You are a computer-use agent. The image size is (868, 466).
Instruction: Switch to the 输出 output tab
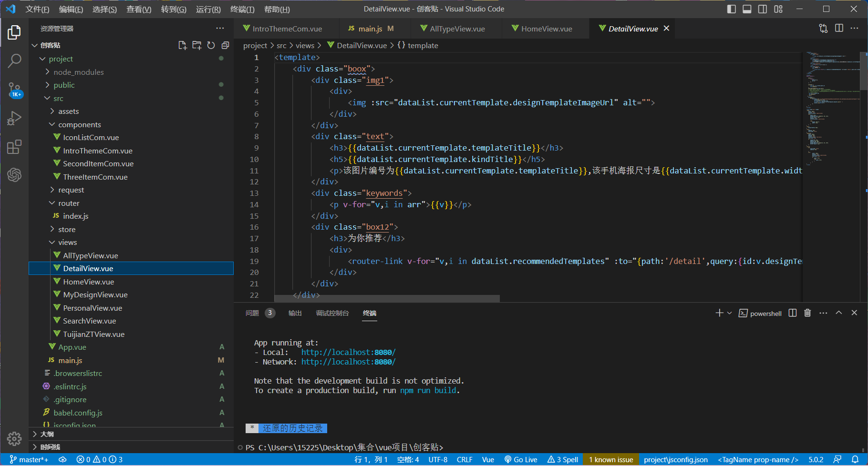[295, 313]
